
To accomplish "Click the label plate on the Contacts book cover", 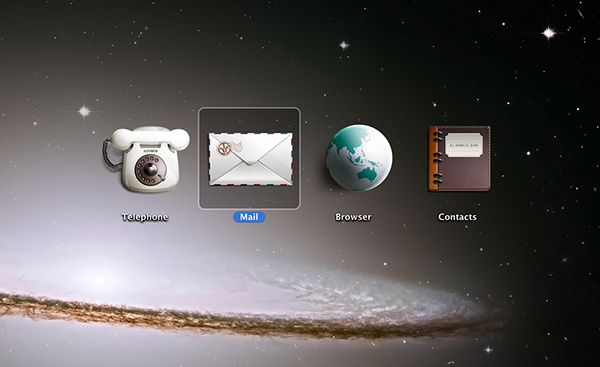I will click(x=463, y=145).
